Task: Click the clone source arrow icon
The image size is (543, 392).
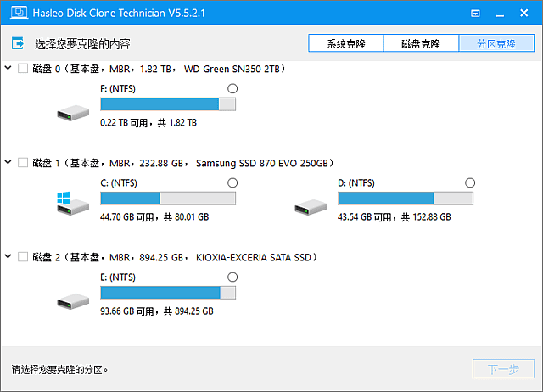Action: coord(18,43)
